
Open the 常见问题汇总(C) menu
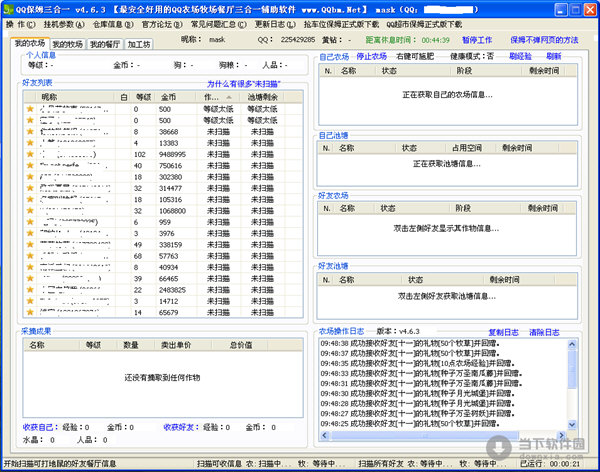click(x=219, y=24)
